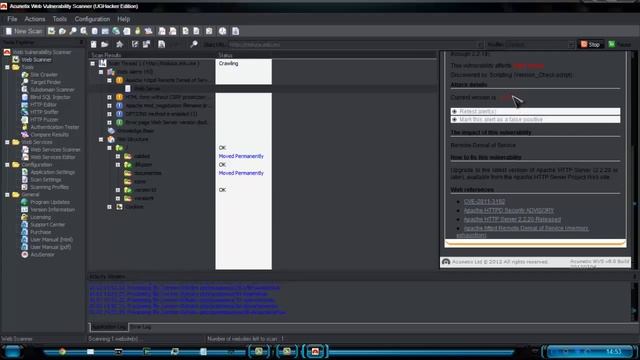Click the globe sniffer icon in main toolbar
The height and width of the screenshot is (360, 640).
point(116,31)
